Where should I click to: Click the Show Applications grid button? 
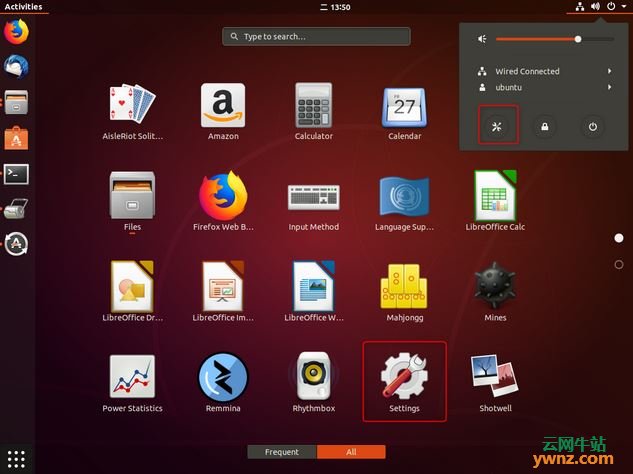coord(16,459)
